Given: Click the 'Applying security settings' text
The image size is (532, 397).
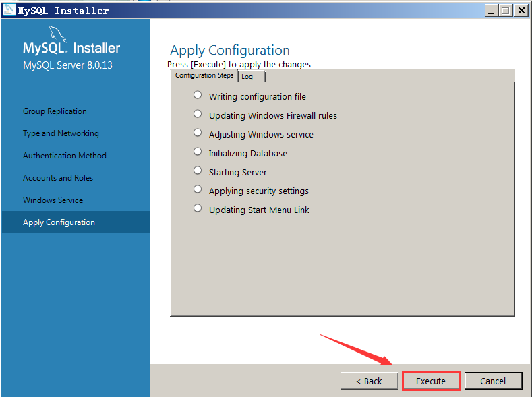Looking at the screenshot, I should click(258, 191).
